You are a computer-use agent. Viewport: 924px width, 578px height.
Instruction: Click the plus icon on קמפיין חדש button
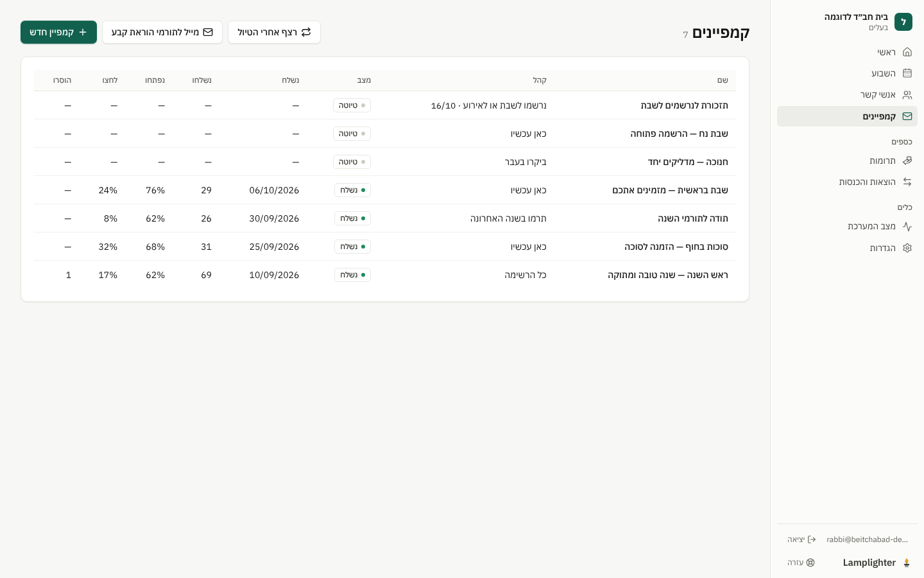(x=83, y=32)
